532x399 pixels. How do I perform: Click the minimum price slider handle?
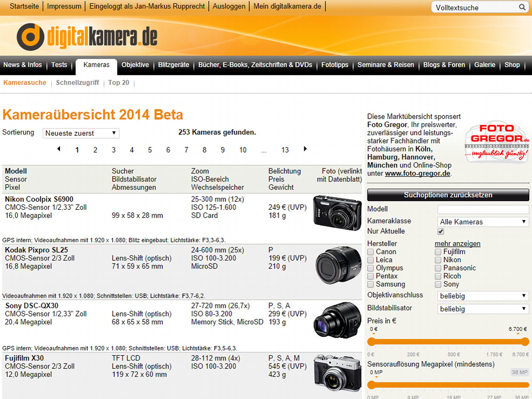pyautogui.click(x=371, y=342)
